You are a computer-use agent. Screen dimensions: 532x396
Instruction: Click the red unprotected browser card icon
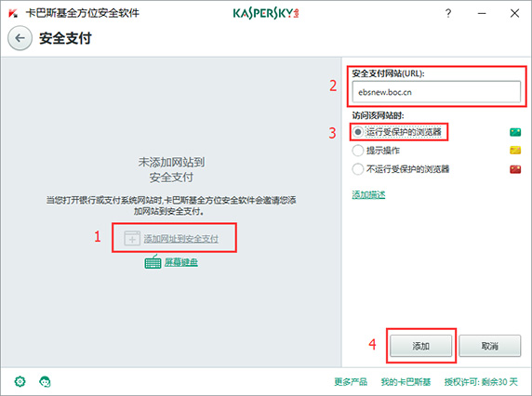click(515, 169)
